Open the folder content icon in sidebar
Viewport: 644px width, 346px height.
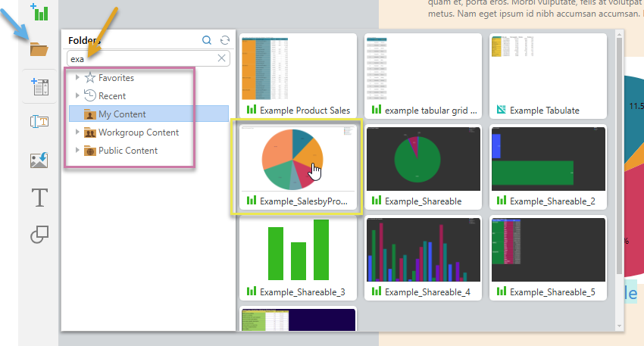point(39,50)
